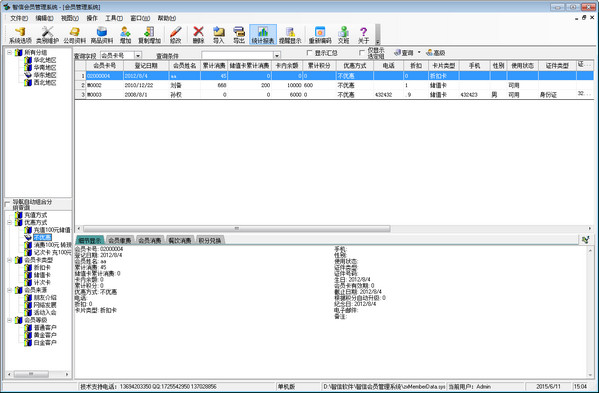Collapse 会员等级 tree node
The height and width of the screenshot is (393, 599).
[x=10, y=320]
